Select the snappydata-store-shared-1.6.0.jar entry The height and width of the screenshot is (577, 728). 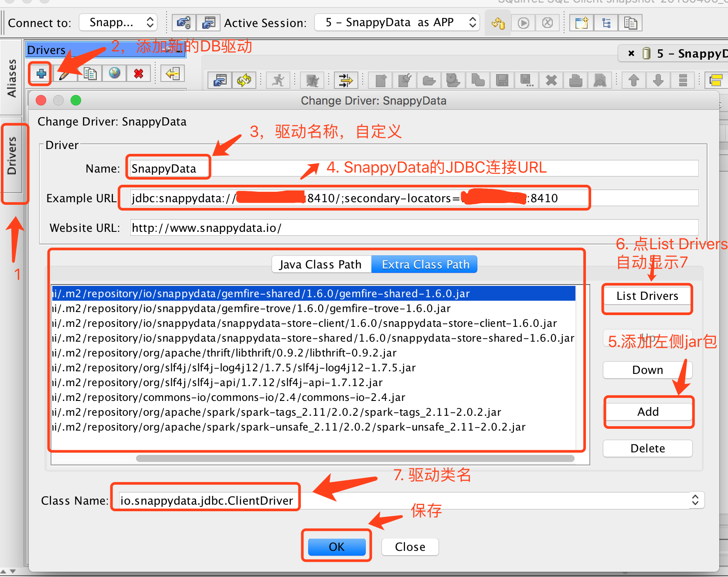(313, 338)
